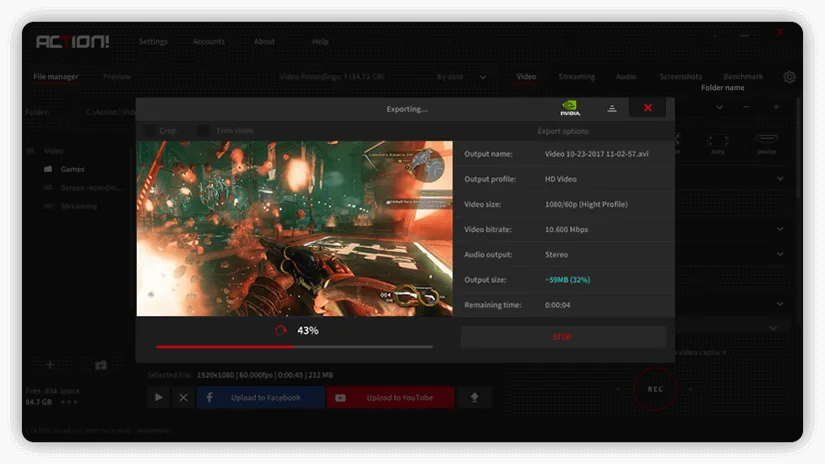Screen dimensions: 825x464
Task: Open free disk space options dots
Action: (x=69, y=402)
